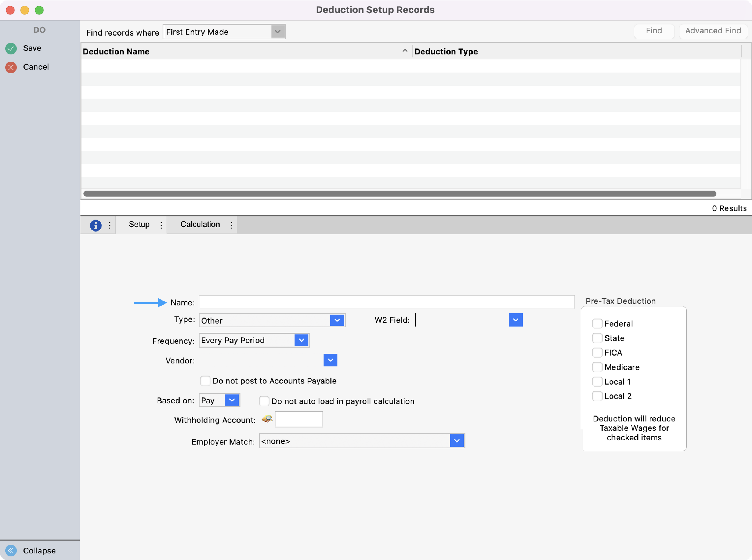The width and height of the screenshot is (752, 560).
Task: Click the blue info icon tab
Action: click(95, 225)
